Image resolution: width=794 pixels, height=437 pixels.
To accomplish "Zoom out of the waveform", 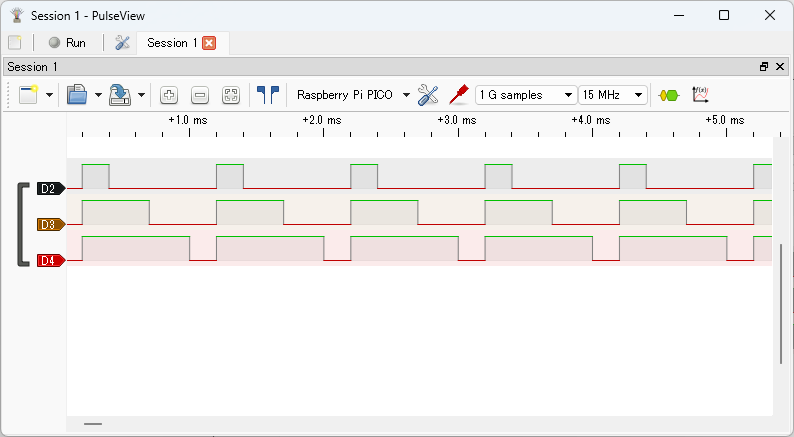I will (200, 95).
